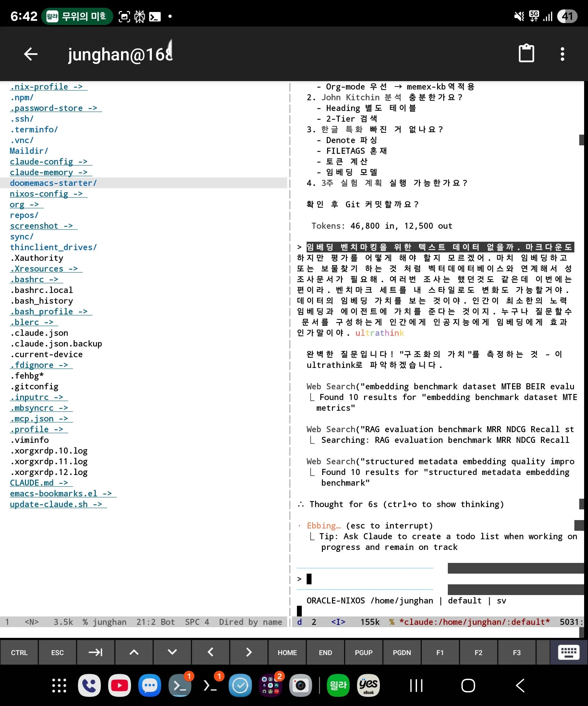
Task: Open the doomemacs-starter/ directory
Action: click(x=53, y=183)
